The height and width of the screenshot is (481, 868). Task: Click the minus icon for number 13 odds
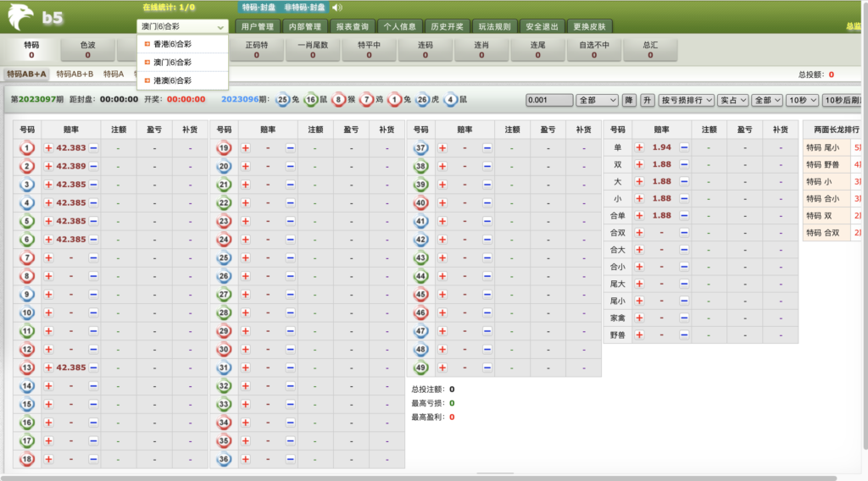point(94,368)
